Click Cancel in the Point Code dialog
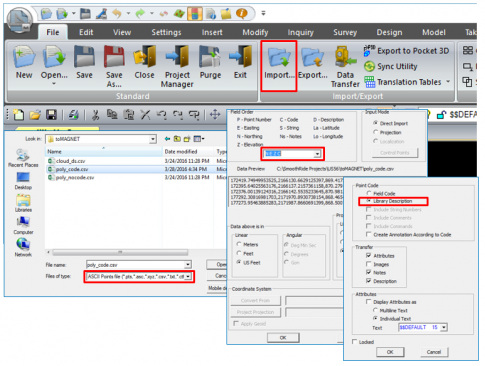 [x=434, y=352]
